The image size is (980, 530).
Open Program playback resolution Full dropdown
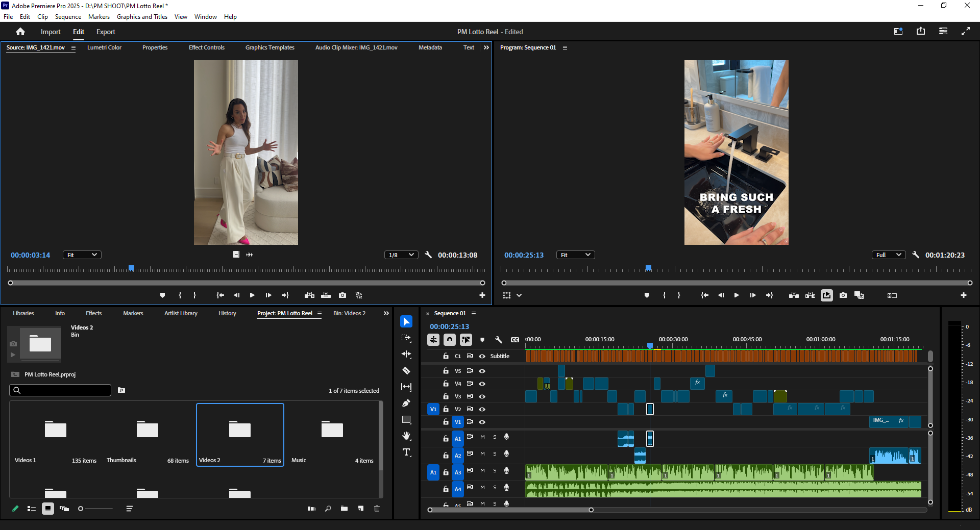pos(889,255)
